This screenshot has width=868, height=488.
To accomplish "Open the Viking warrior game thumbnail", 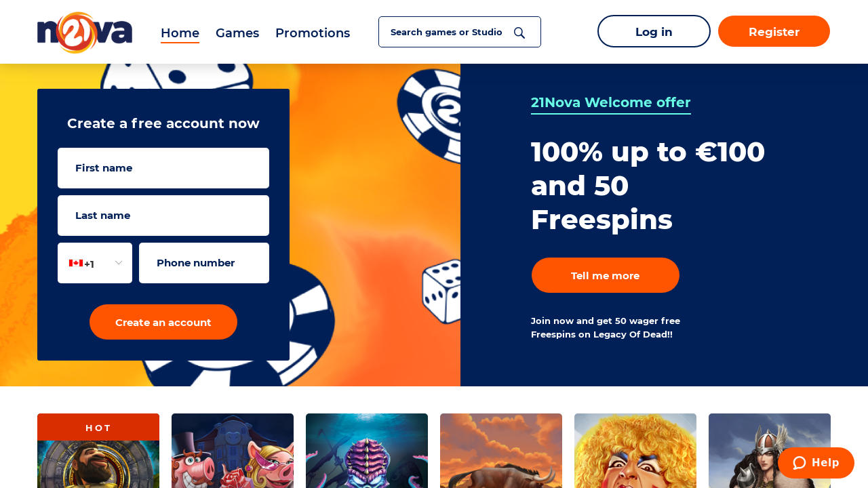I will [770, 451].
